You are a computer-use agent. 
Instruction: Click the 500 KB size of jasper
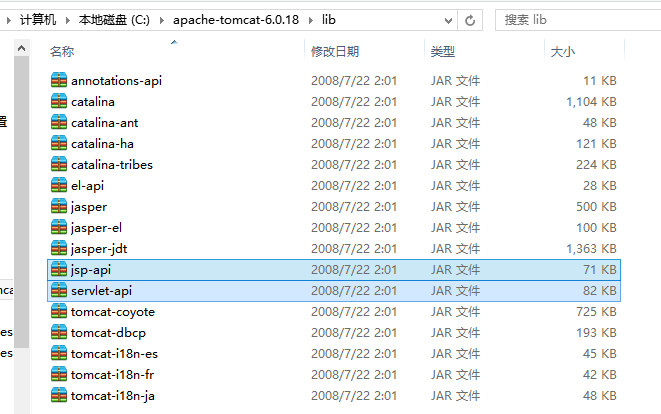[597, 207]
